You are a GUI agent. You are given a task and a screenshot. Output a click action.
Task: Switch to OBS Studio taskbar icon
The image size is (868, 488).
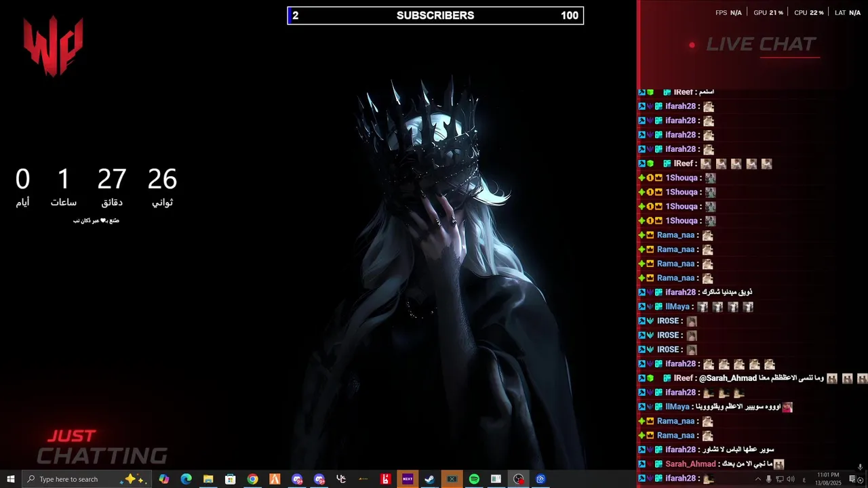[519, 479]
